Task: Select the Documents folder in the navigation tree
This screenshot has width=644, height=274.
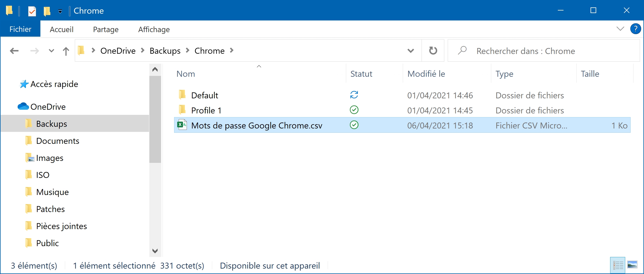Action: pos(57,141)
